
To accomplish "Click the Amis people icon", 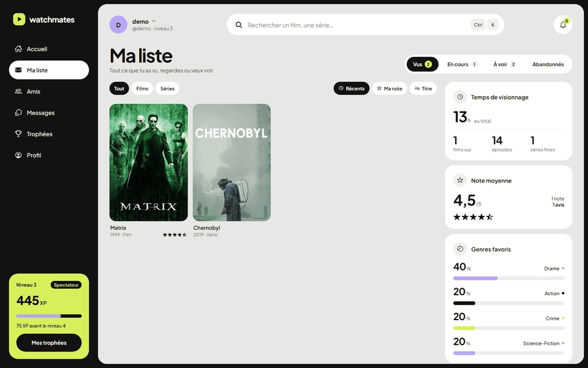I will pyautogui.click(x=18, y=91).
